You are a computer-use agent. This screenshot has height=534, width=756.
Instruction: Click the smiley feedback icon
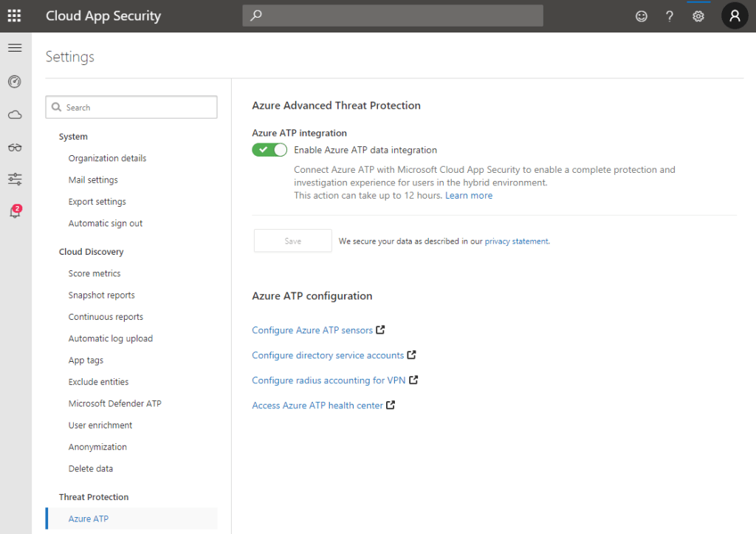[642, 16]
